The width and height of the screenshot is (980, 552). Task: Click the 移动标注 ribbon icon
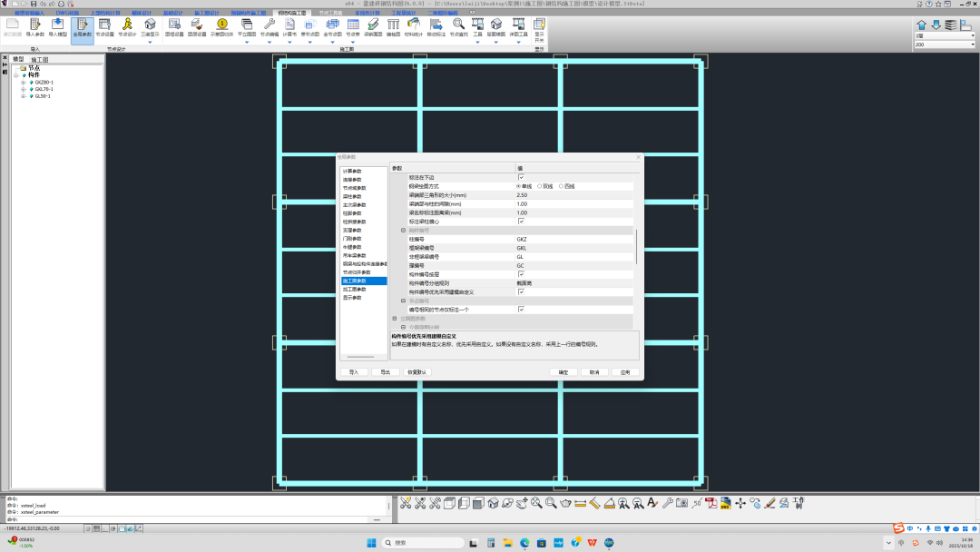(436, 27)
